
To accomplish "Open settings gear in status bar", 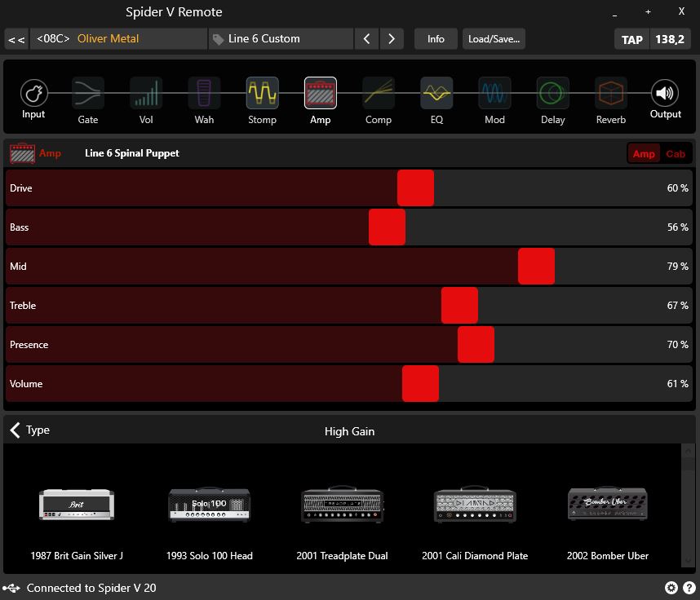I will [671, 588].
